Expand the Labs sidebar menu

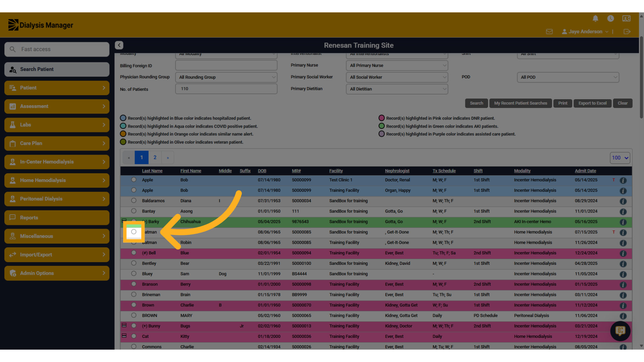click(57, 125)
